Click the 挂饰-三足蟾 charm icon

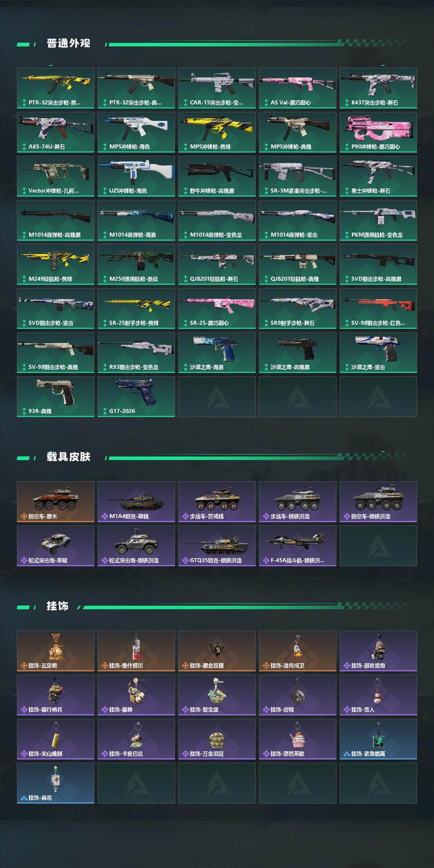click(56, 651)
